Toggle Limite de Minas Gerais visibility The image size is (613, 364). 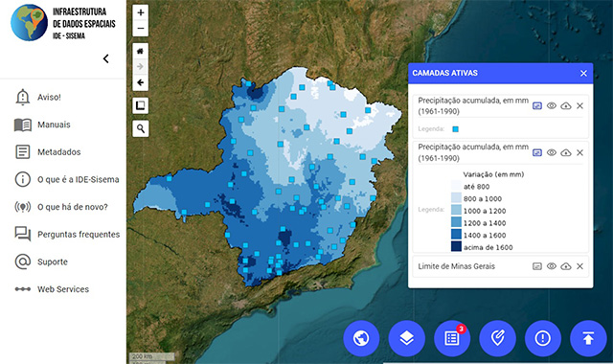pos(552,266)
